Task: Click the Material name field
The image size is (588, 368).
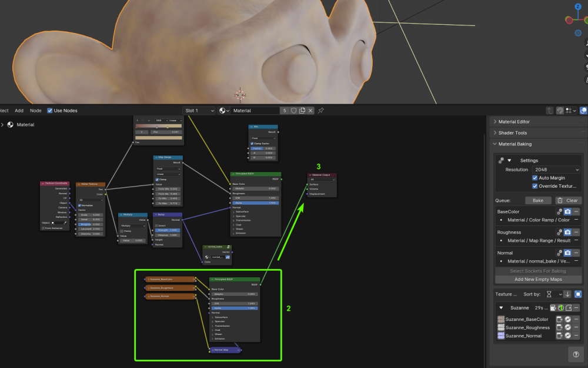Action: coord(255,111)
